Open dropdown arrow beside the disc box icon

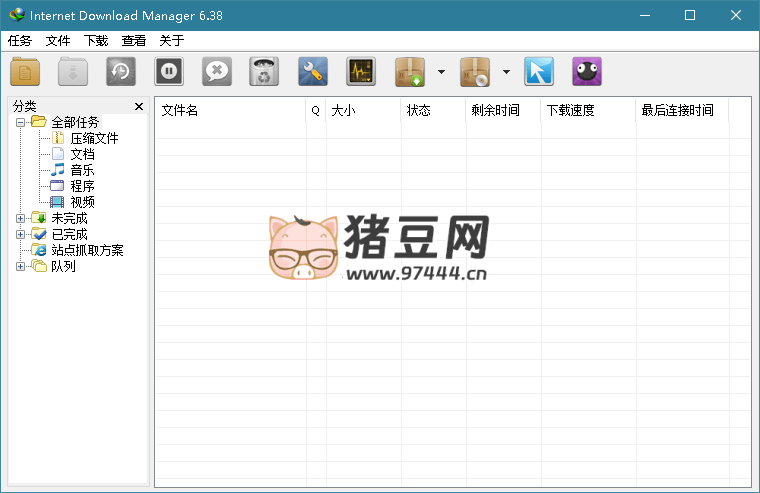tap(506, 72)
